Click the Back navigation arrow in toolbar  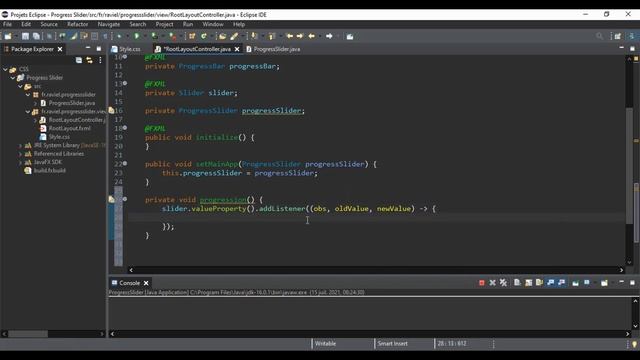tap(312, 36)
